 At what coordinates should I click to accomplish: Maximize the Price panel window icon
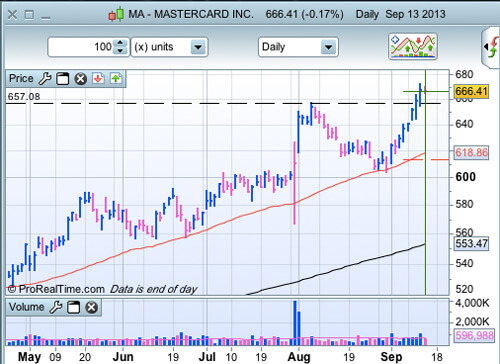point(62,79)
